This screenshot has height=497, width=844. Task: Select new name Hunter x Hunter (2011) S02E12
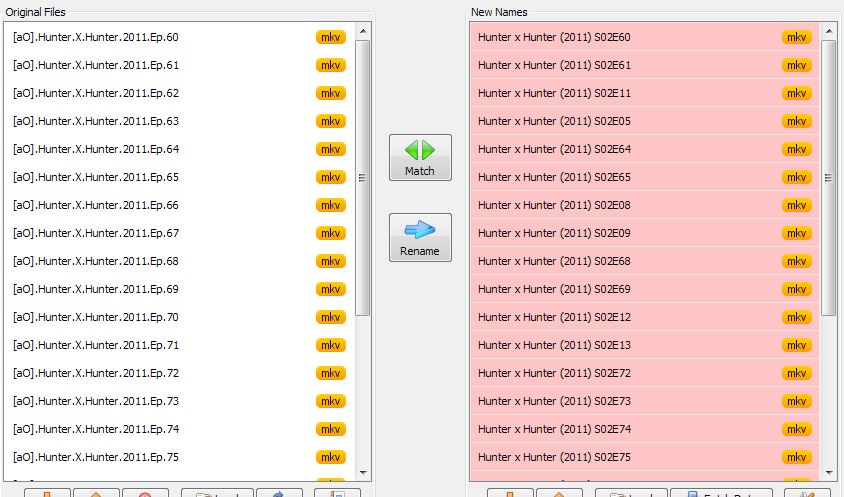tap(645, 317)
